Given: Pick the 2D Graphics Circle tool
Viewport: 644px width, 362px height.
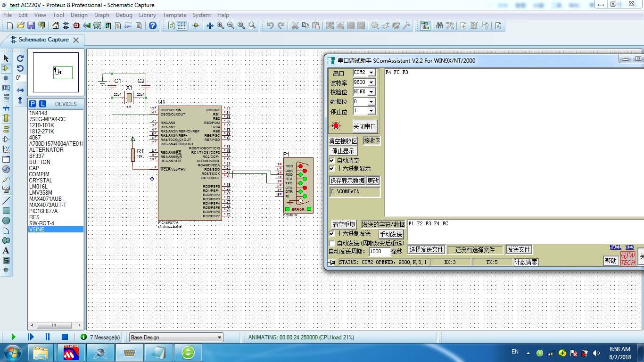Looking at the screenshot, I should click(x=6, y=221).
